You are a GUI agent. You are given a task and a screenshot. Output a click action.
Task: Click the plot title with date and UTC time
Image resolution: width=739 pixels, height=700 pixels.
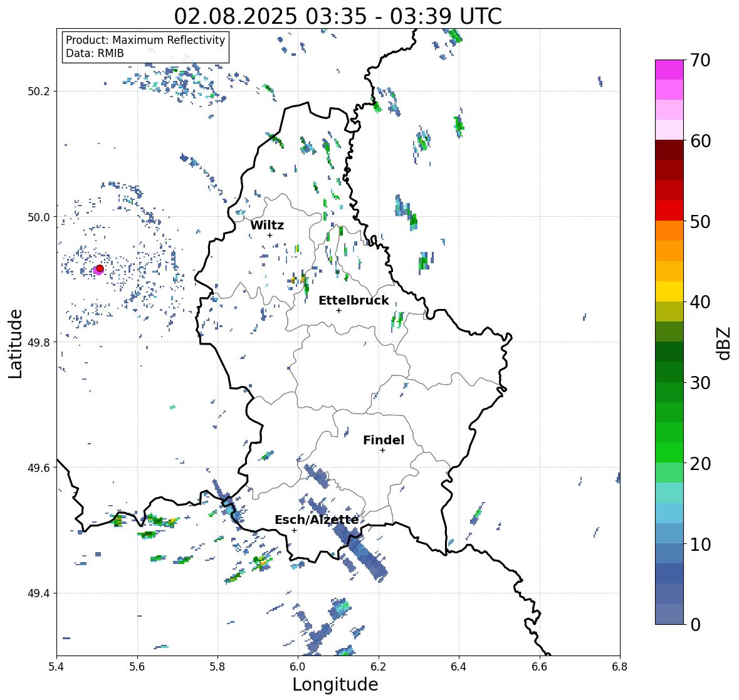[x=338, y=16]
